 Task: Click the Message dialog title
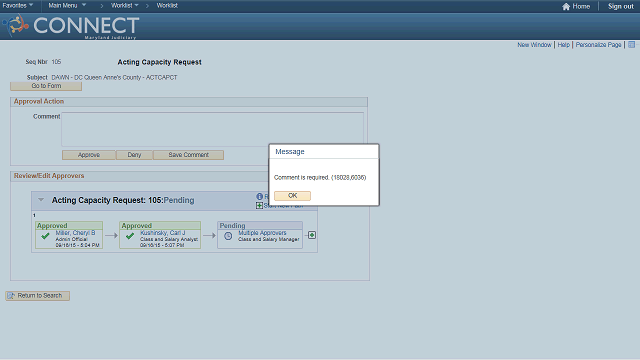290,152
